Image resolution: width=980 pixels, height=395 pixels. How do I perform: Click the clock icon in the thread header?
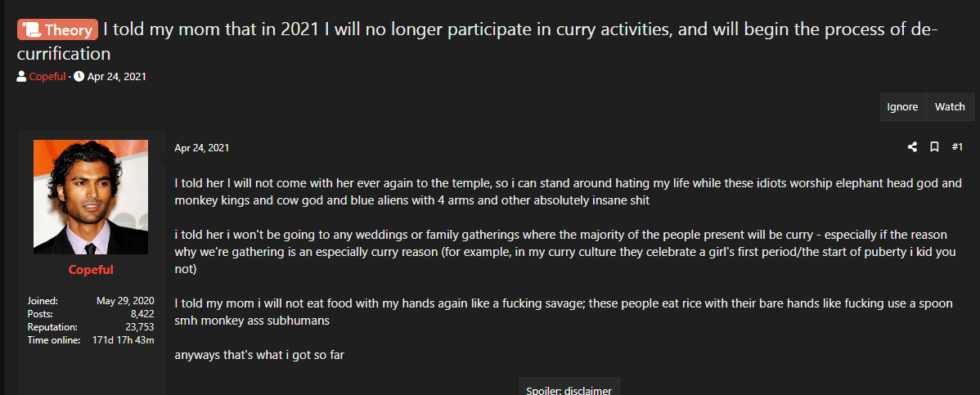[x=79, y=77]
